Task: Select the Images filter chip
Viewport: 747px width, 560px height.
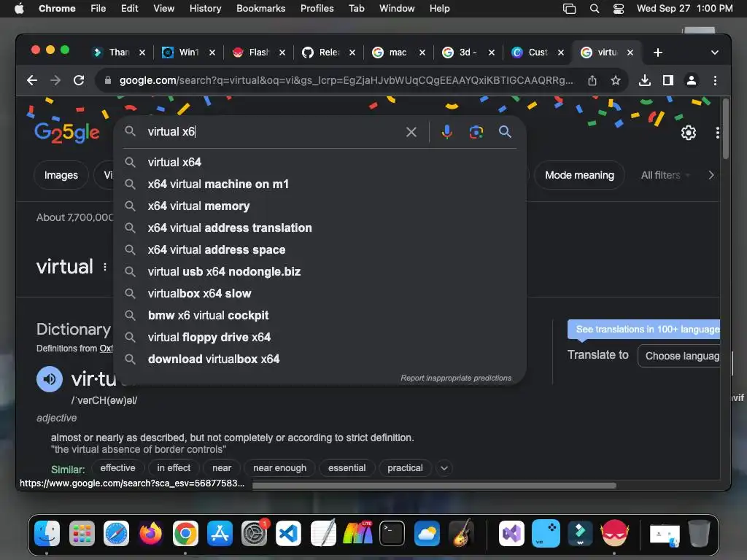Action: click(61, 175)
